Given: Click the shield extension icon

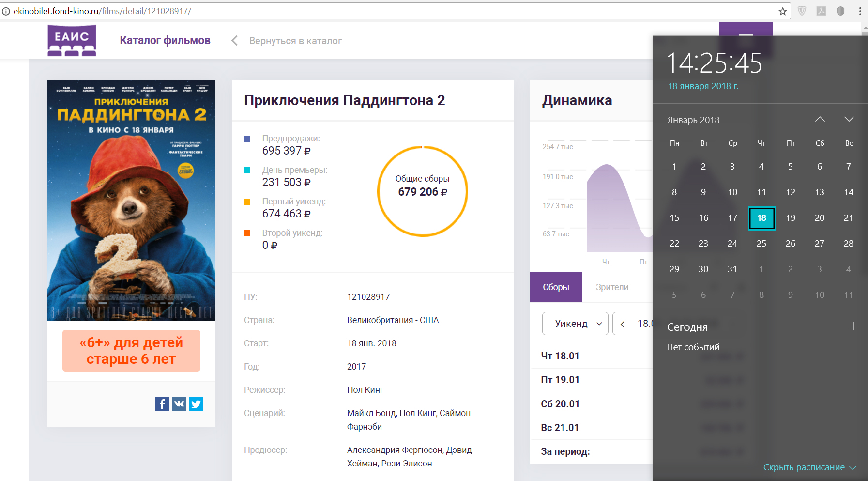Looking at the screenshot, I should (x=802, y=11).
